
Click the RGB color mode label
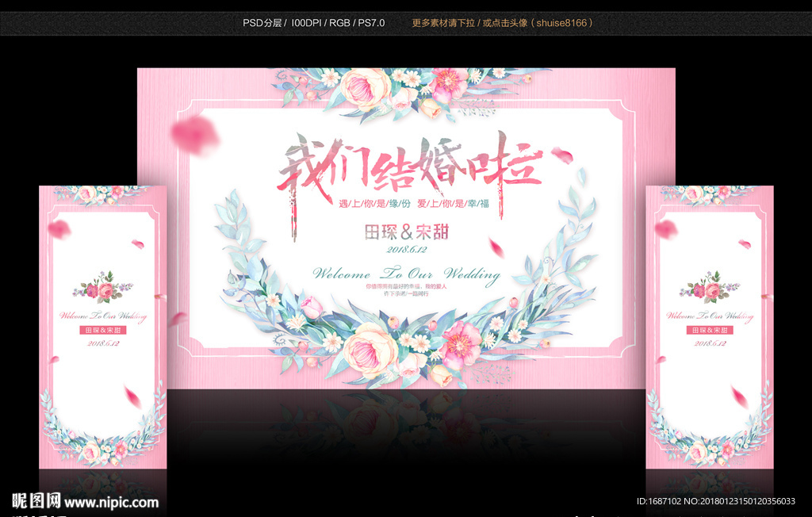[341, 23]
